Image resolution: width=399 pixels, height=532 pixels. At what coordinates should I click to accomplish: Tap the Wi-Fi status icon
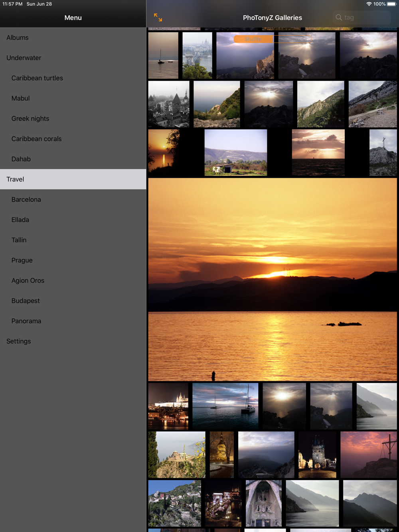(x=369, y=4)
